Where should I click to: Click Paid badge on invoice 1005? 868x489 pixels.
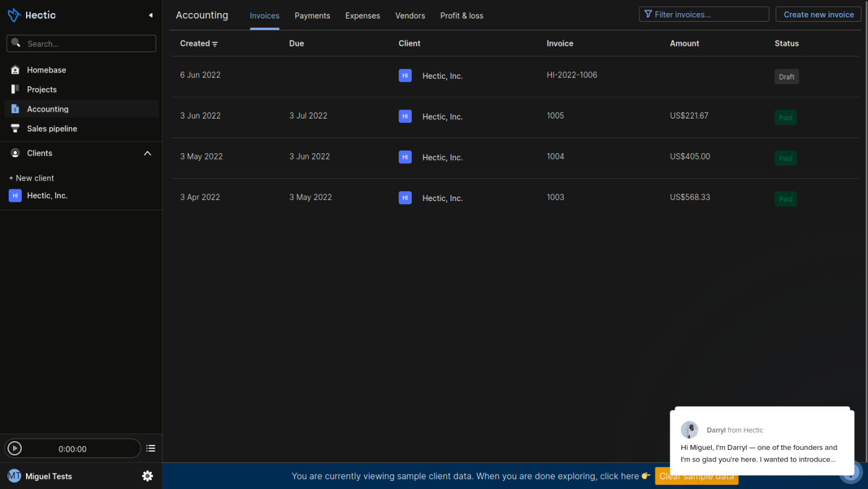[x=786, y=117]
